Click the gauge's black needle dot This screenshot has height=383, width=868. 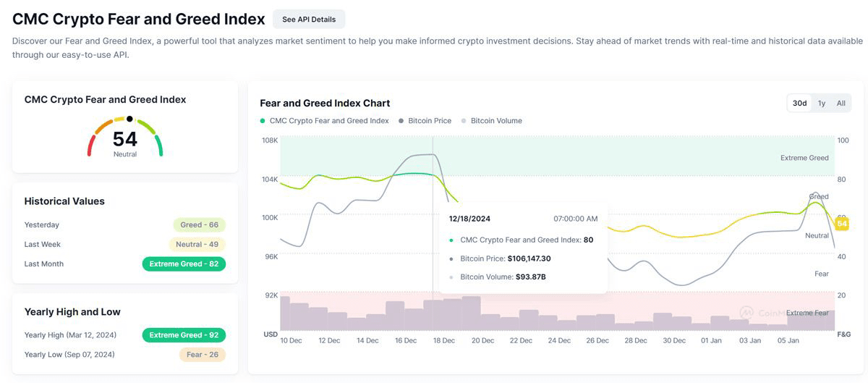pos(129,119)
